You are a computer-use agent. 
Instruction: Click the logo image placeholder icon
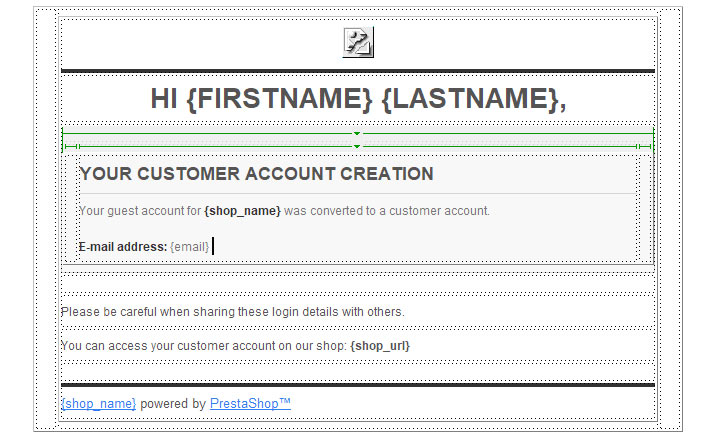click(358, 42)
